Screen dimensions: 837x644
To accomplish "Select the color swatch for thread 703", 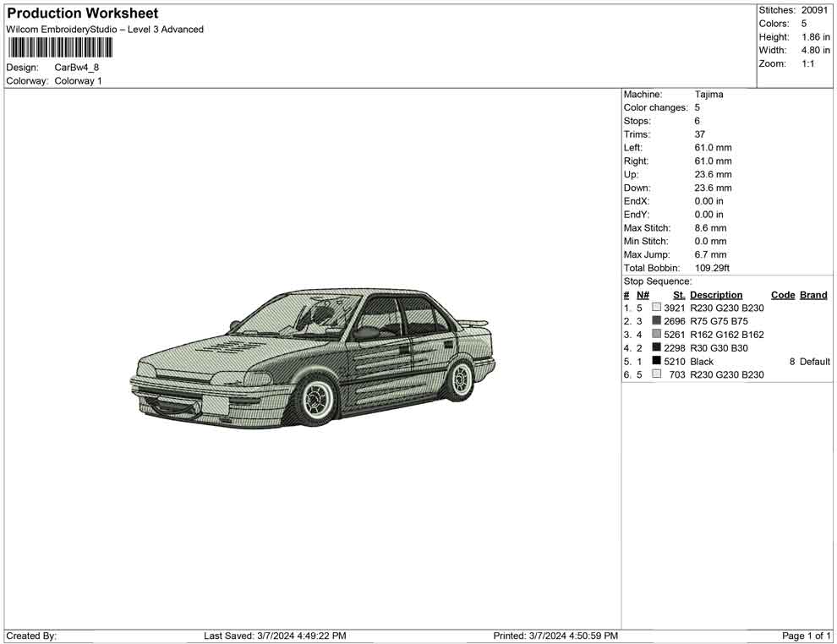I will (656, 374).
